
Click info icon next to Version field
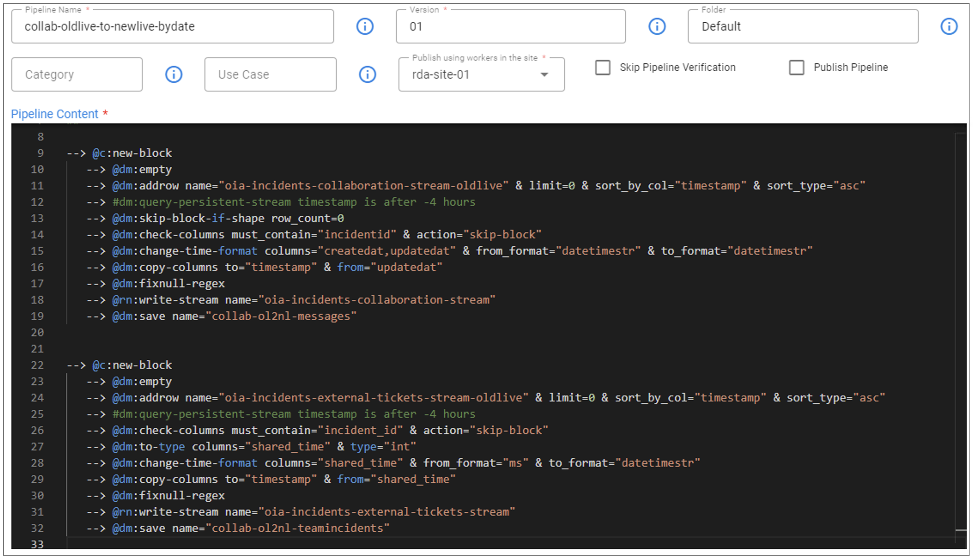[x=657, y=27]
